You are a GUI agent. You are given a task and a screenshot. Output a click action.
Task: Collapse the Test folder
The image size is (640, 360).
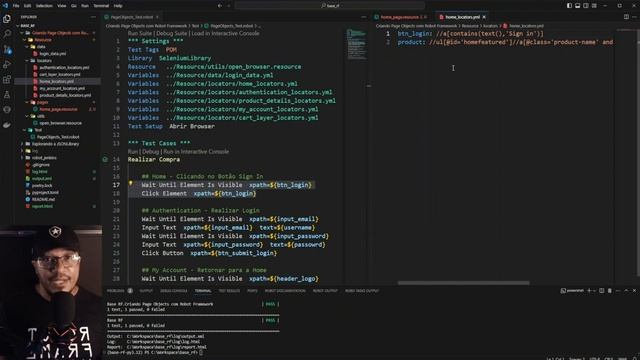24,130
